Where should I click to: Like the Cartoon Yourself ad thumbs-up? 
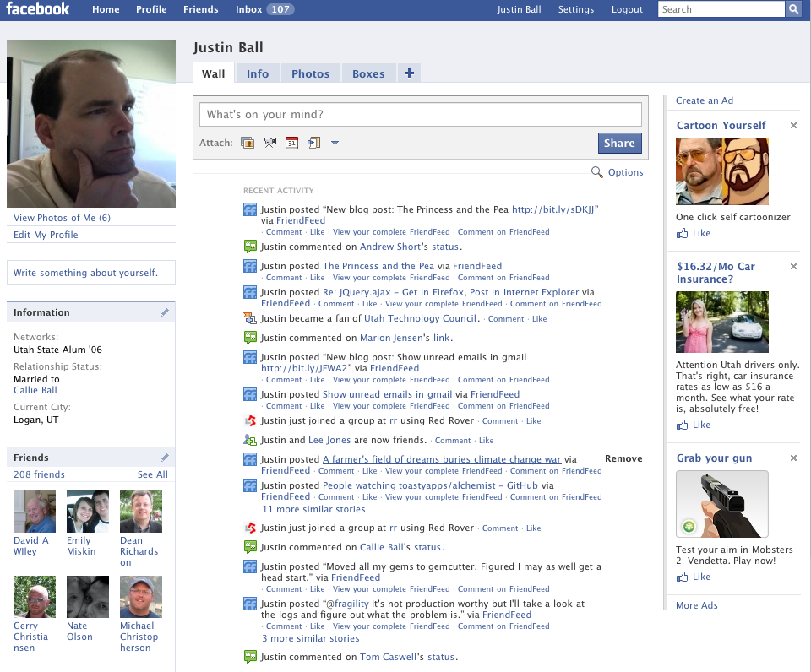coord(683,233)
